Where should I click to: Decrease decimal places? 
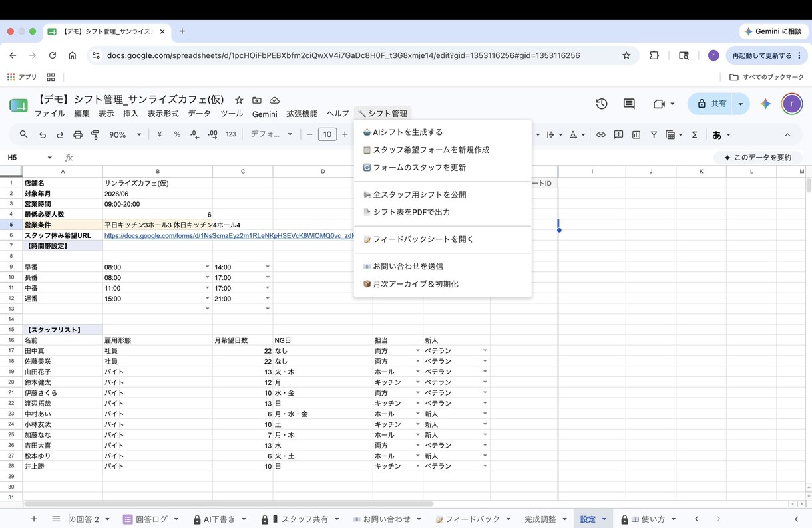point(194,134)
